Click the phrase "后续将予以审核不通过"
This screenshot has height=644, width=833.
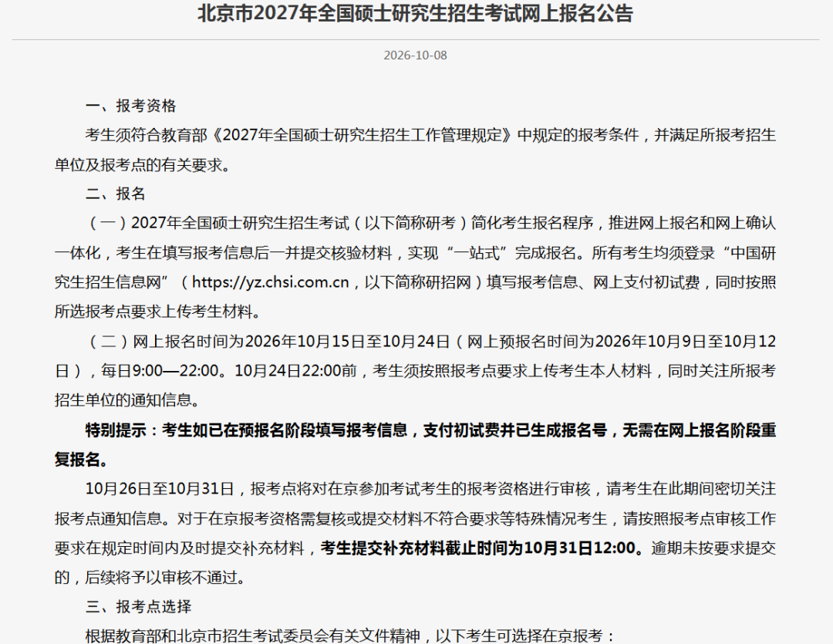click(161, 577)
